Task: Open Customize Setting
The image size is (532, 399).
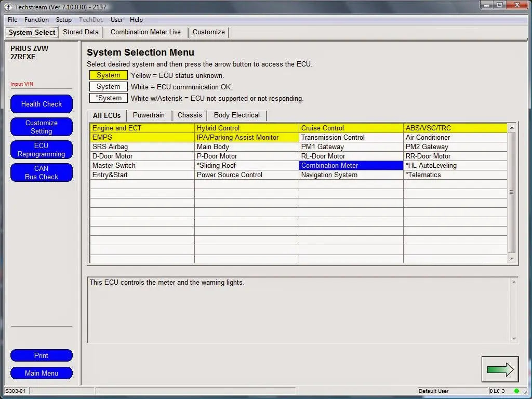Action: coord(41,127)
